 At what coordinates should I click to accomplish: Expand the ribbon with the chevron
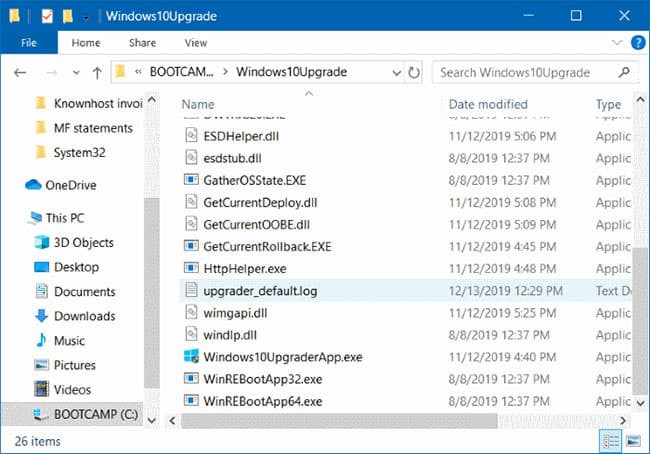pyautogui.click(x=617, y=42)
